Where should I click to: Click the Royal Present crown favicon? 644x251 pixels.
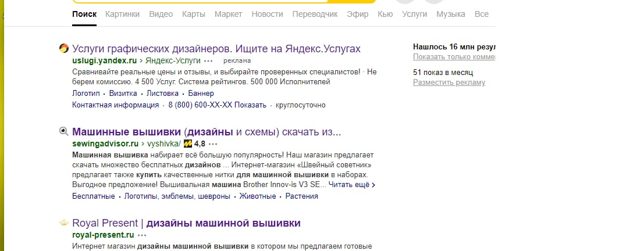point(63,223)
